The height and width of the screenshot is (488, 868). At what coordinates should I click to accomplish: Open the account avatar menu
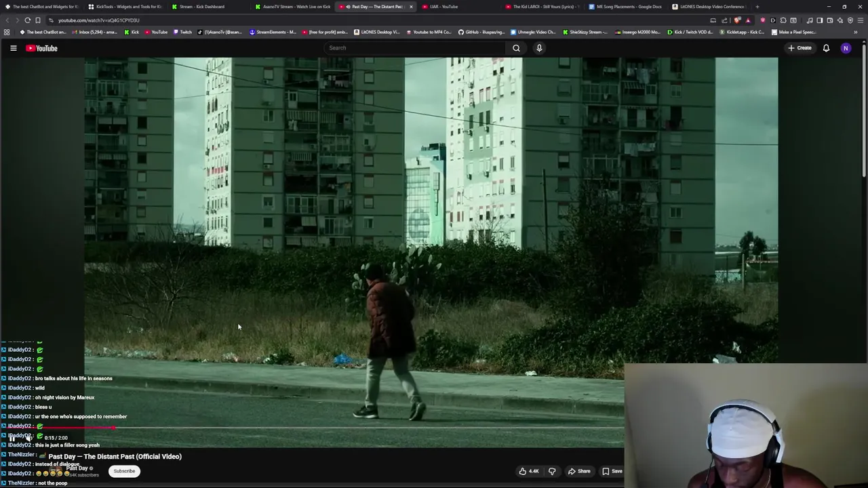(x=846, y=48)
